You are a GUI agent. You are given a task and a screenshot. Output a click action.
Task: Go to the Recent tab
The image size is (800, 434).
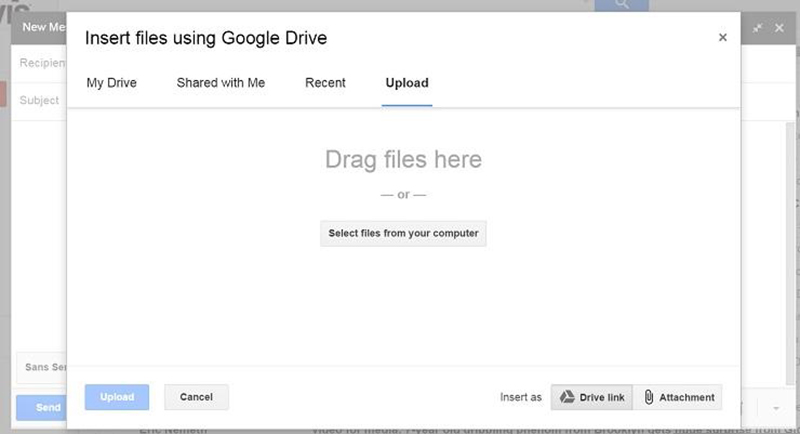pyautogui.click(x=325, y=83)
